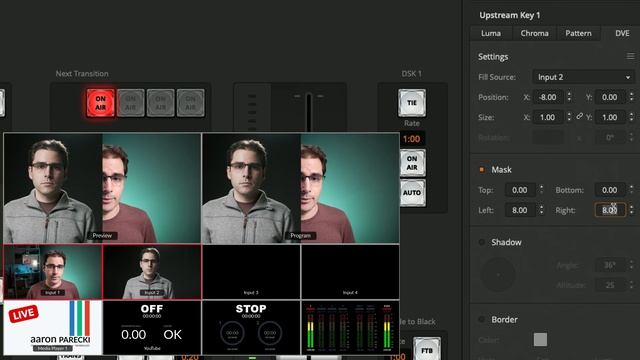The height and width of the screenshot is (360, 640).
Task: Click the Shadow Angle field showing 36°
Action: [x=610, y=265]
